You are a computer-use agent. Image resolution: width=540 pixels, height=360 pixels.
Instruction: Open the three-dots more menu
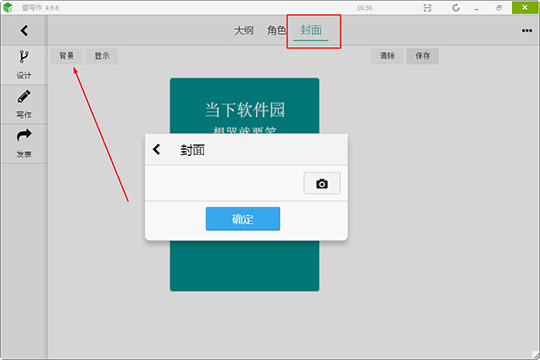pyautogui.click(x=527, y=31)
